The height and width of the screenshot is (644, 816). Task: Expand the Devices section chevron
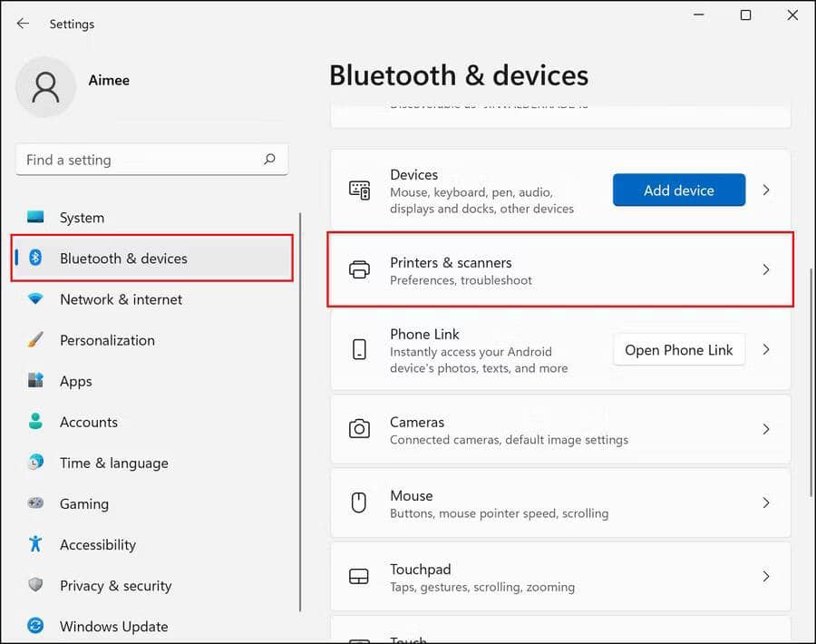tap(766, 190)
